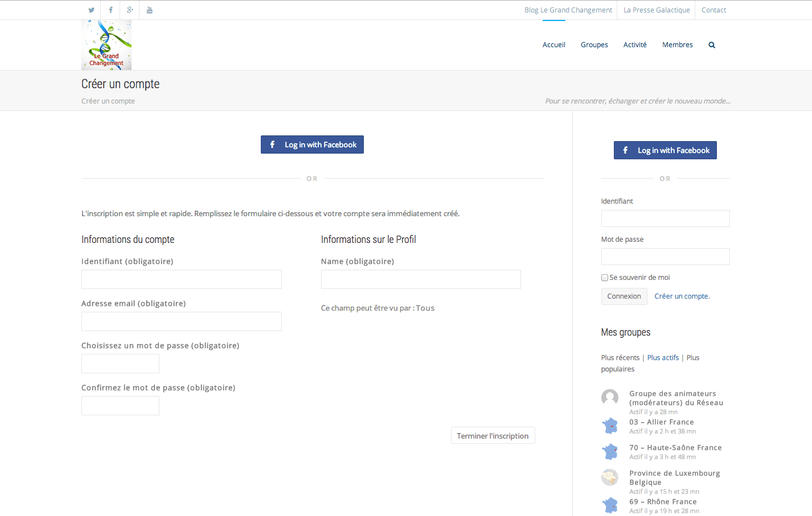Viewport: 812px width, 516px height.
Task: Toggle Se souvenir de moi checkbox
Action: 605,278
